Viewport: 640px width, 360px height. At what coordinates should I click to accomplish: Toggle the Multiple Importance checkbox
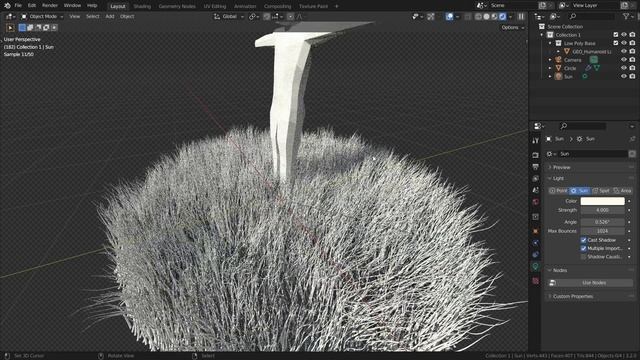point(583,248)
